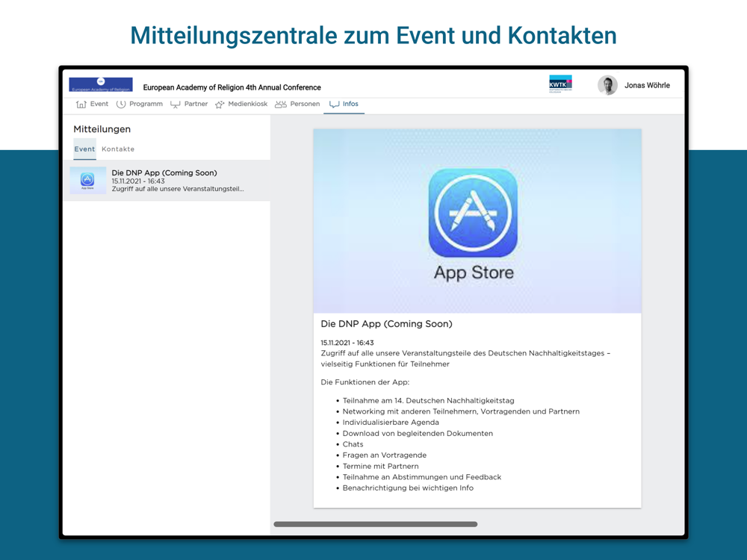This screenshot has width=747, height=560.
Task: Click bullet Networking mit anderen Teilnehmern
Action: 461,412
